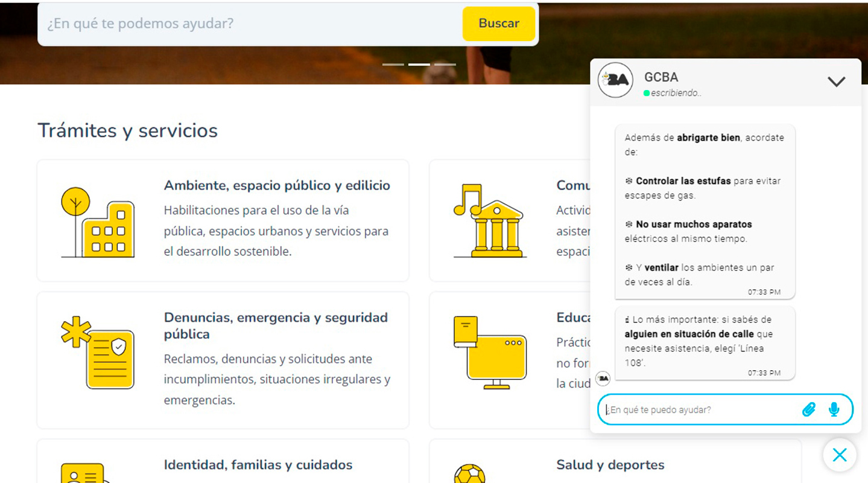
Task: Click the microphone voice input icon
Action: pyautogui.click(x=834, y=410)
